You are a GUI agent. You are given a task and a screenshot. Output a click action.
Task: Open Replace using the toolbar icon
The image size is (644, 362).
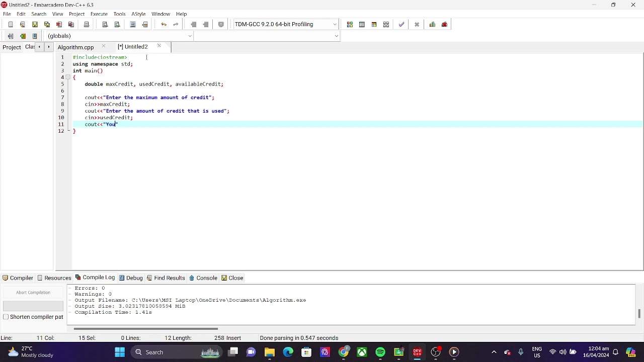[x=117, y=24]
